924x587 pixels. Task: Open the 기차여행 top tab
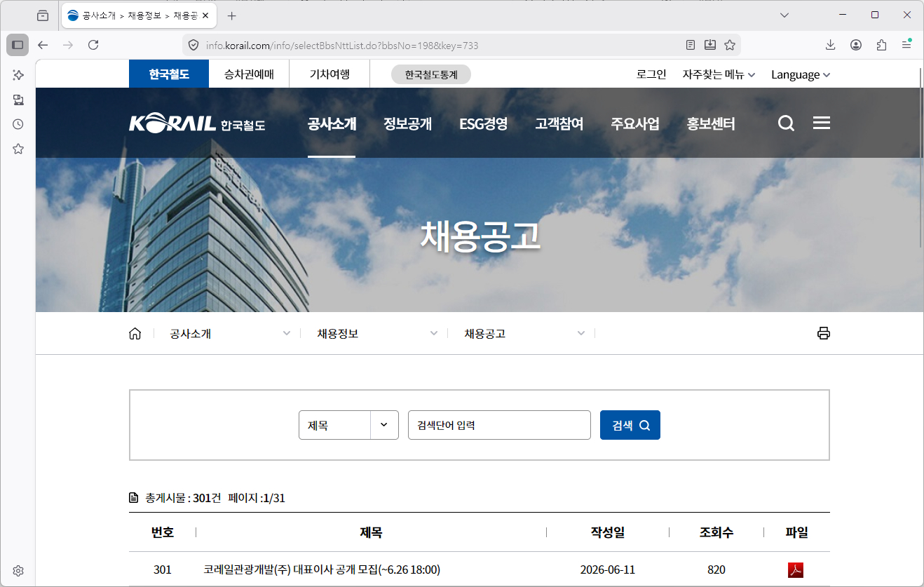(x=329, y=74)
